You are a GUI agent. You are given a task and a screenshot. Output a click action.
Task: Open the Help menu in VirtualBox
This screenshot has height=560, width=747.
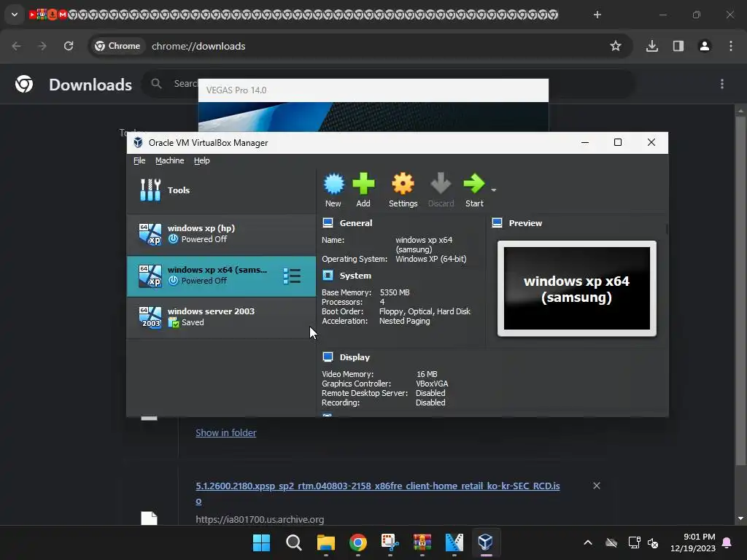pos(201,160)
